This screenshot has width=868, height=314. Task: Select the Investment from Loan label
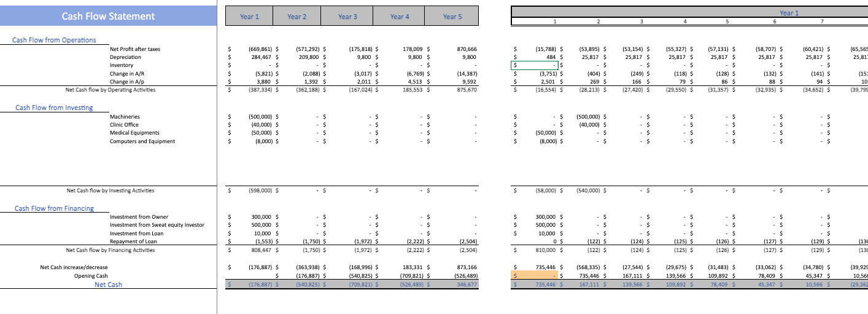click(x=136, y=234)
